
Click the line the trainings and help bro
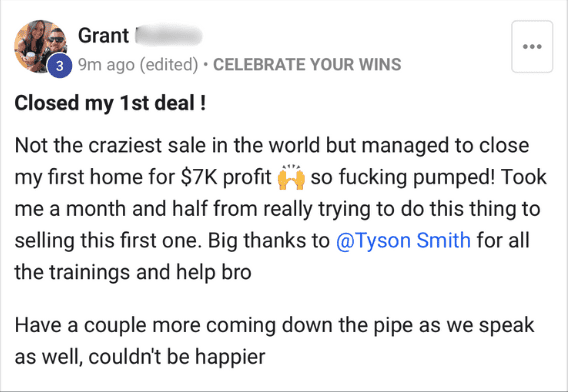[133, 272]
